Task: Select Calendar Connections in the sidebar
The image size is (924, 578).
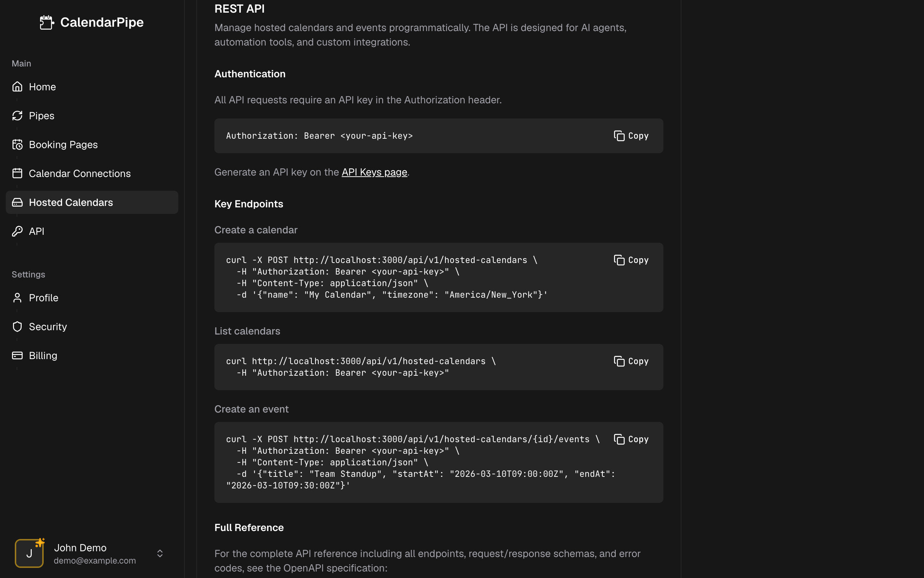Action: pyautogui.click(x=92, y=173)
